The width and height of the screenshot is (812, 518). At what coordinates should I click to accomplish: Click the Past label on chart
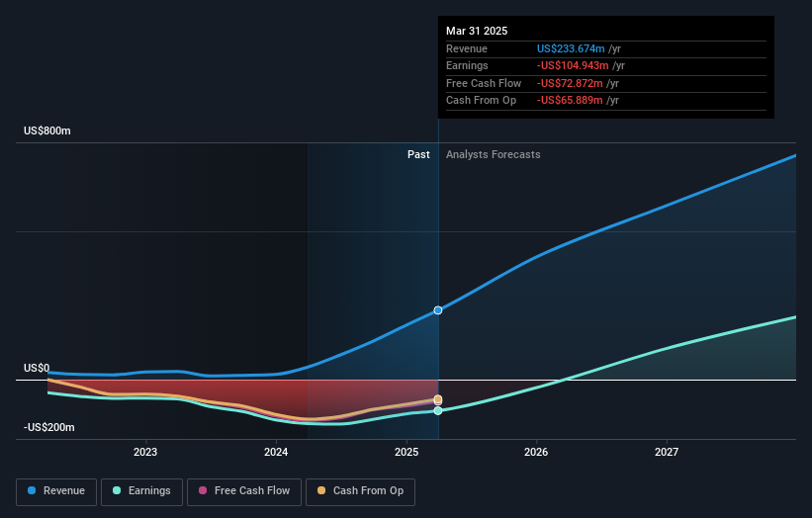[418, 155]
